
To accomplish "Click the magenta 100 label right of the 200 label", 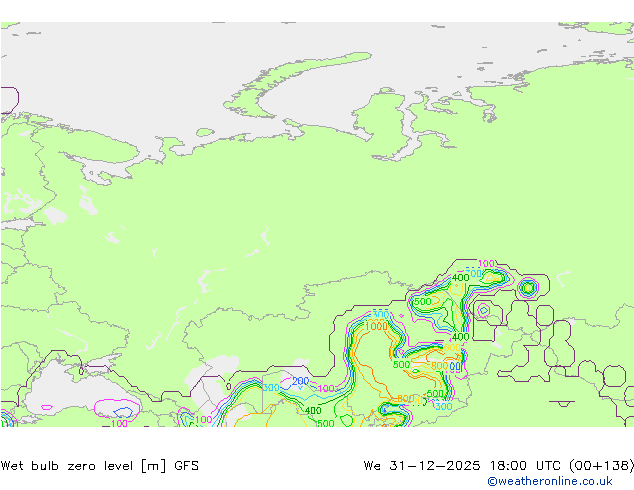I will click(326, 389).
